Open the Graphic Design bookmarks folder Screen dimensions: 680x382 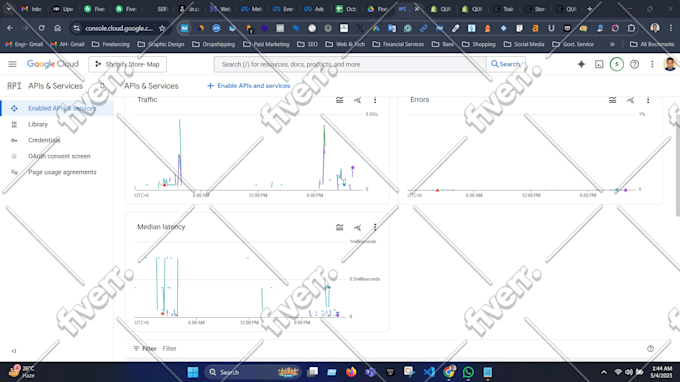tap(161, 44)
